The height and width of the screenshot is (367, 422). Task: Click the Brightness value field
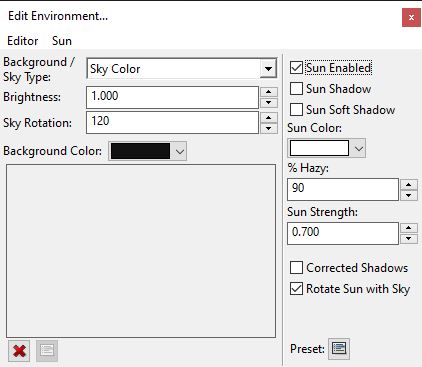click(172, 97)
